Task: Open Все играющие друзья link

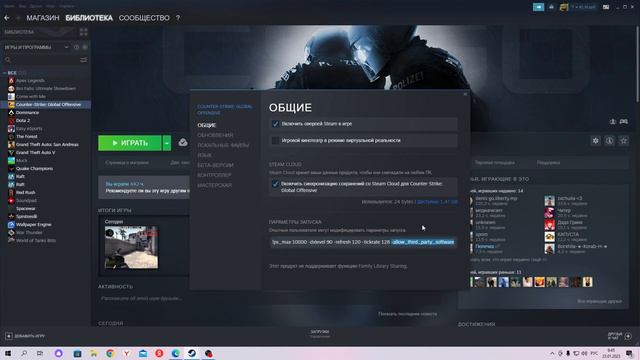Action: pyautogui.click(x=599, y=301)
